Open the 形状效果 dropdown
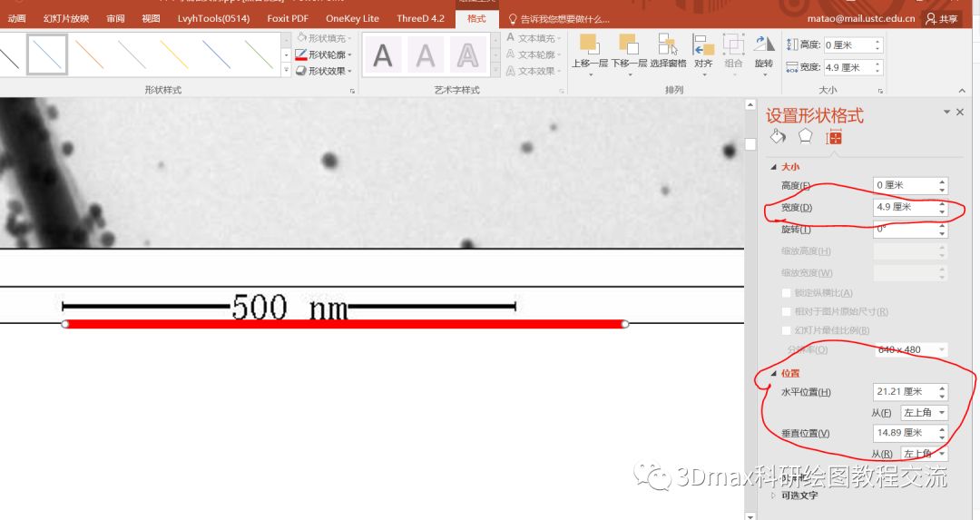980x520 pixels. 324,71
